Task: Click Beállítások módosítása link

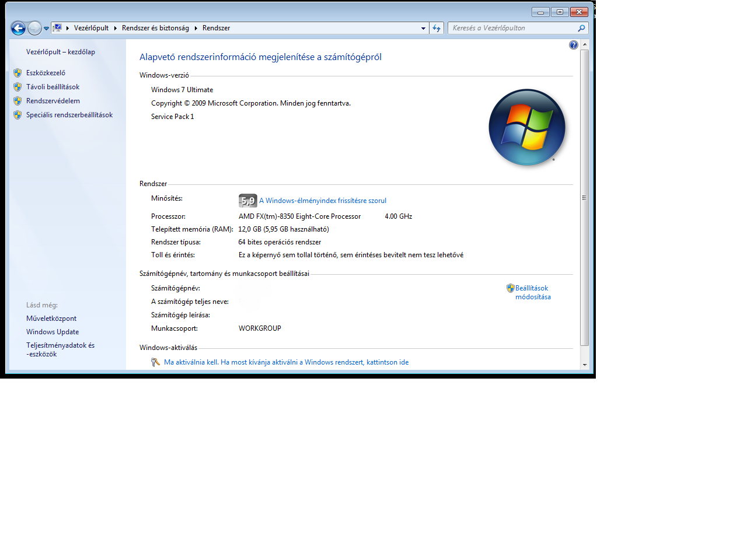Action: pos(533,292)
